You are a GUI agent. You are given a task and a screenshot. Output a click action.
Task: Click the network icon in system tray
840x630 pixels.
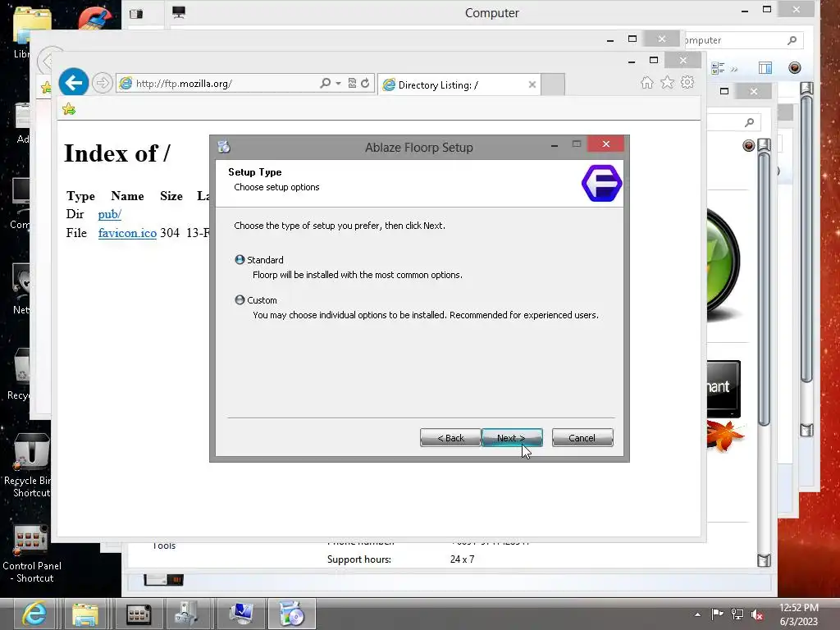point(737,614)
